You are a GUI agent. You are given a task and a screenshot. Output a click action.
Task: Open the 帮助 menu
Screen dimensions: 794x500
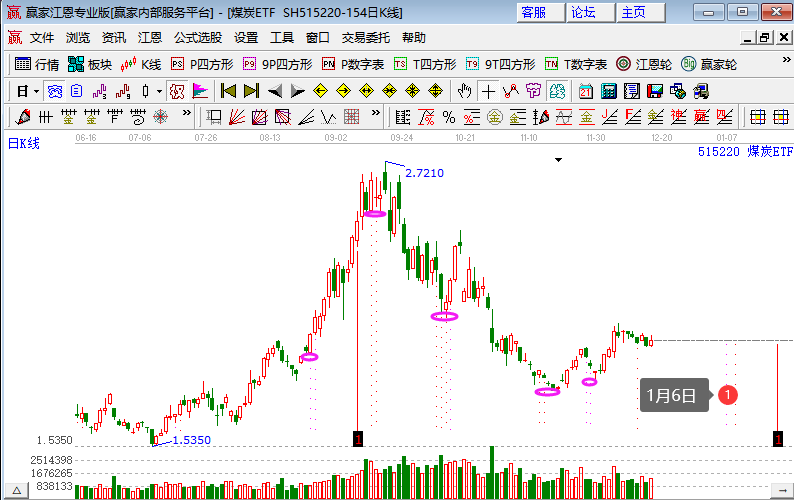point(414,37)
